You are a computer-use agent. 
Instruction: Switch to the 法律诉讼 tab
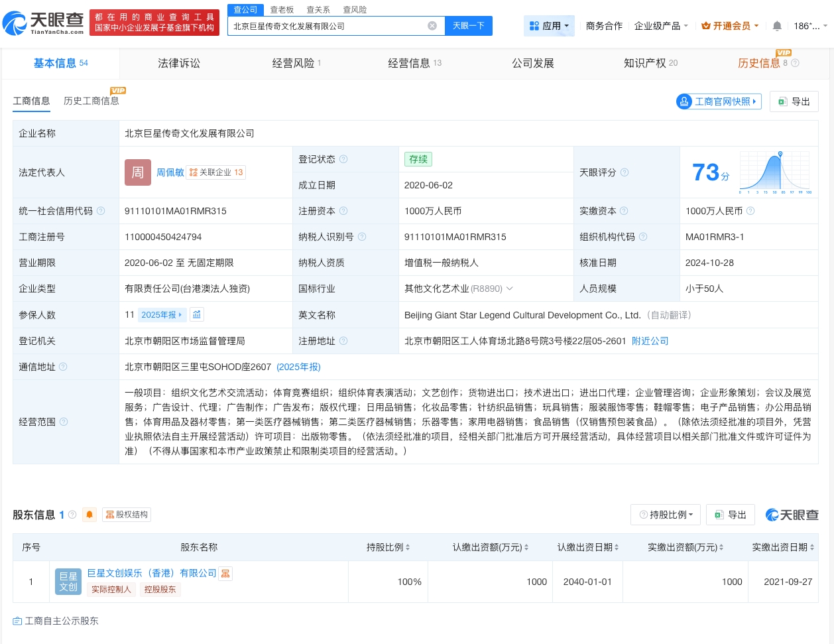[179, 63]
